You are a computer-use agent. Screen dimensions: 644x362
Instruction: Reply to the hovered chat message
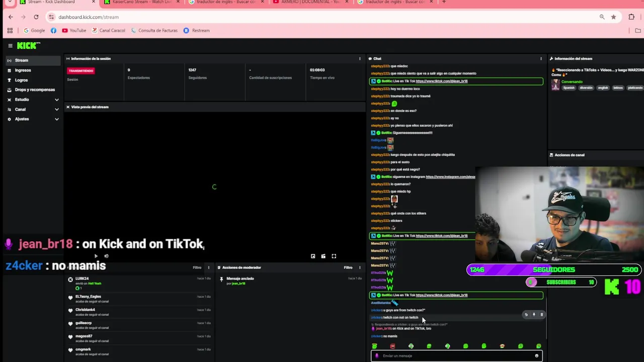click(526, 315)
